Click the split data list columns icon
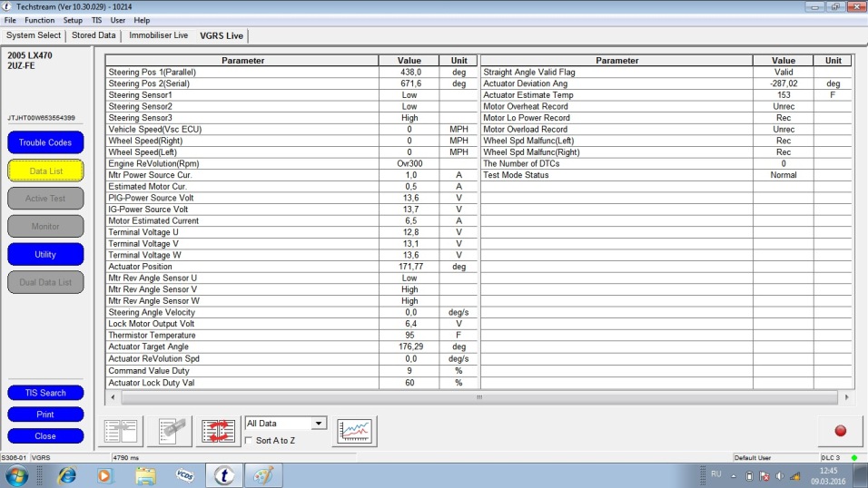This screenshot has width=868, height=488. point(121,431)
